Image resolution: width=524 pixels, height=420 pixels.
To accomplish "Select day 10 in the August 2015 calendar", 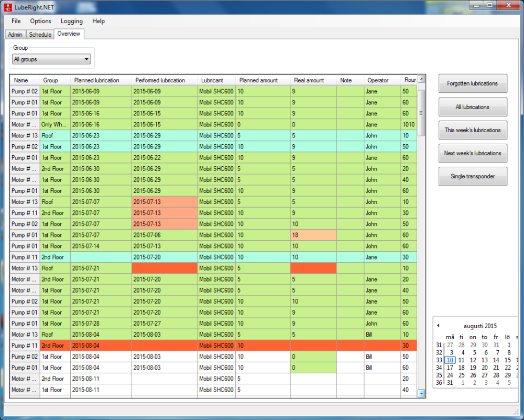I will coord(450,360).
